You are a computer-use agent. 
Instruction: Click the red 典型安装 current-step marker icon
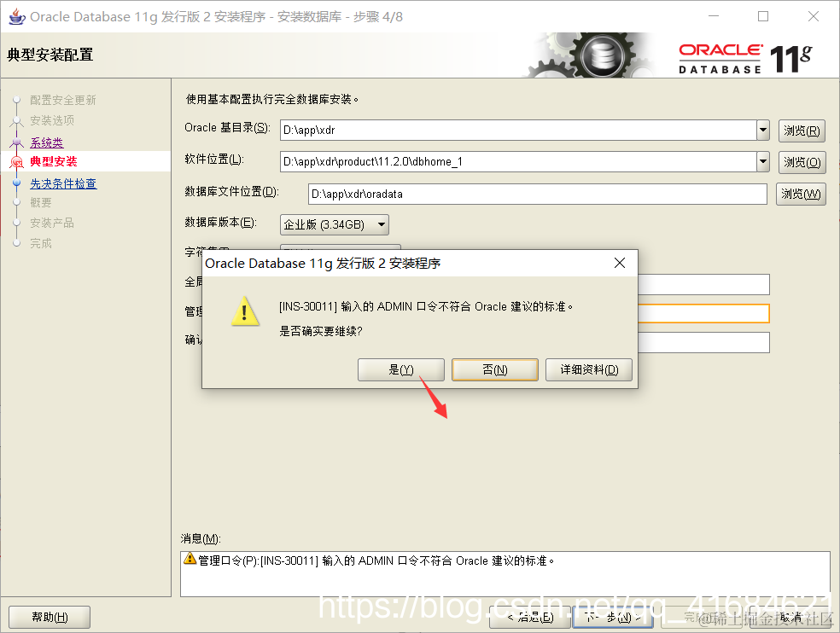pos(16,162)
